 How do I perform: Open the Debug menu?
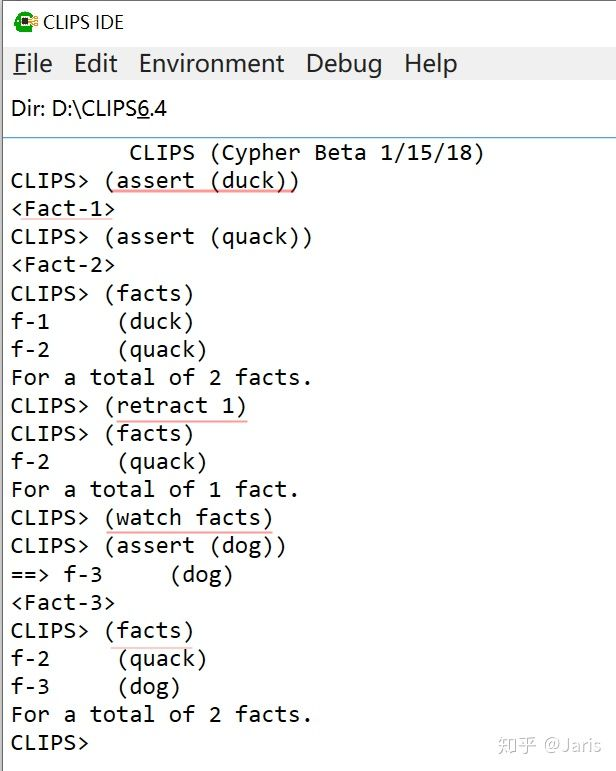[x=344, y=64]
